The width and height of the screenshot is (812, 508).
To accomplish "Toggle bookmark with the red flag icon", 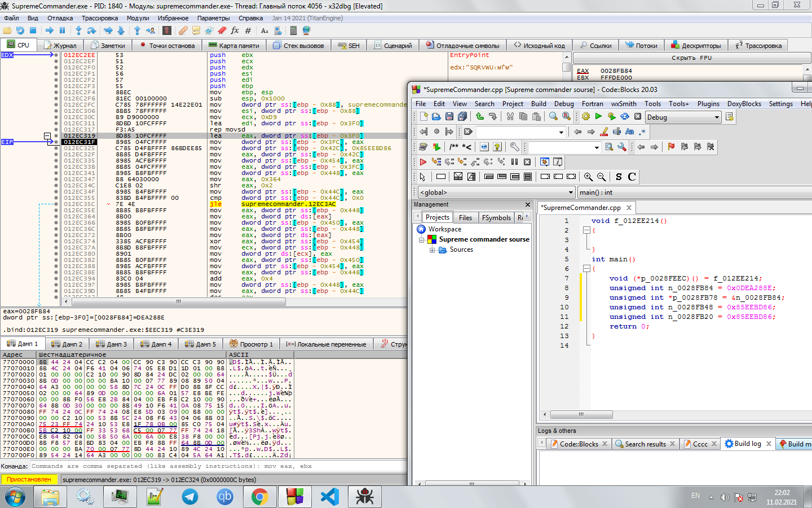I will 671,147.
